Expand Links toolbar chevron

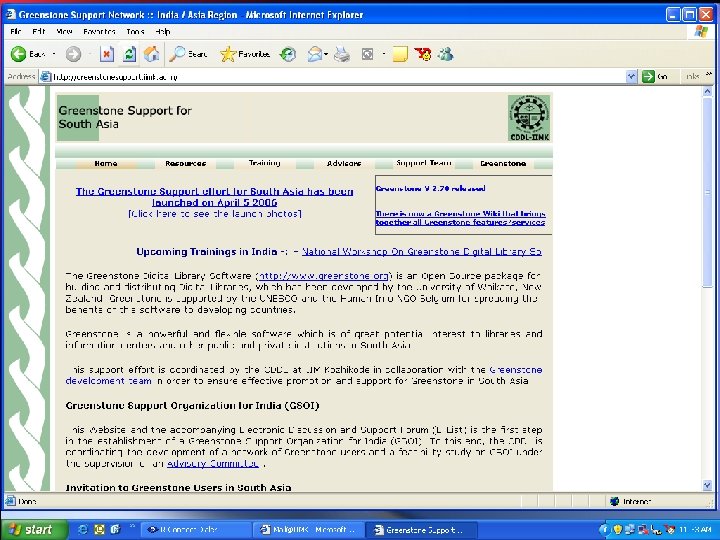pyautogui.click(x=709, y=74)
